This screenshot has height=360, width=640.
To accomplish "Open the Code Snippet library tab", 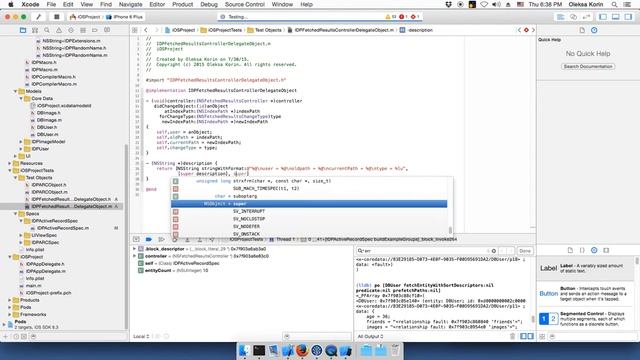I will [x=582, y=250].
